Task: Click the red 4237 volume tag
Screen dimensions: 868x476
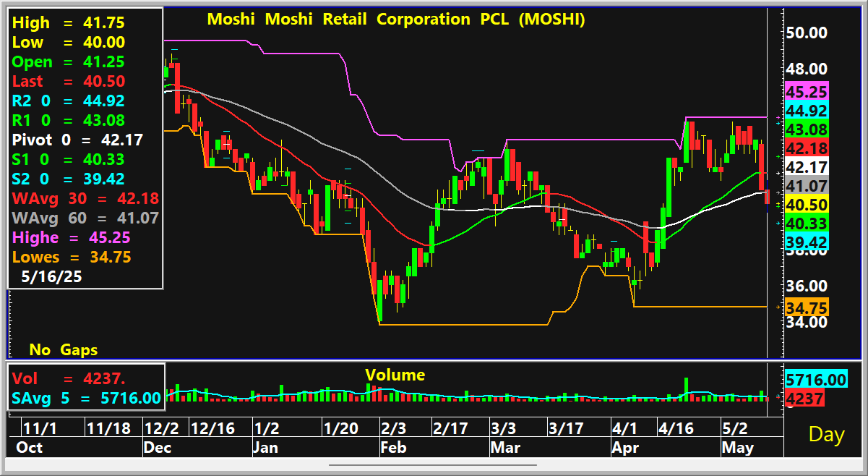Action: point(804,398)
